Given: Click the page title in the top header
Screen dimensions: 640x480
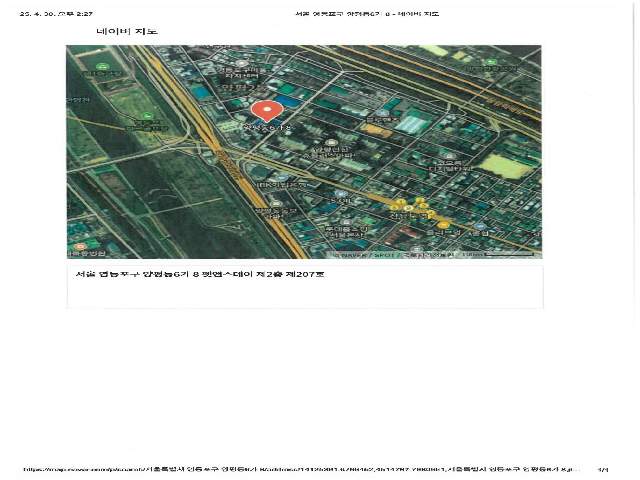Looking at the screenshot, I should click(x=366, y=14).
